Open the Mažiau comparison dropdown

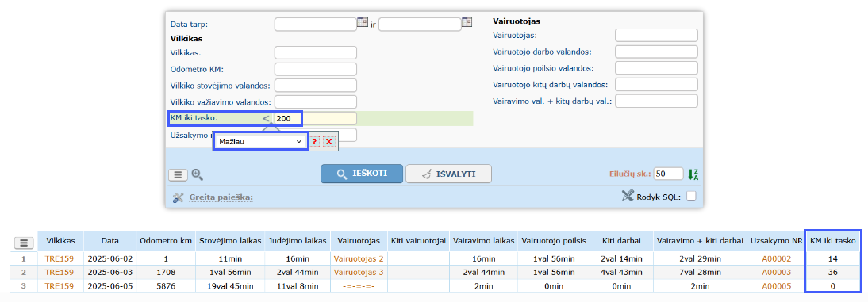[261, 142]
